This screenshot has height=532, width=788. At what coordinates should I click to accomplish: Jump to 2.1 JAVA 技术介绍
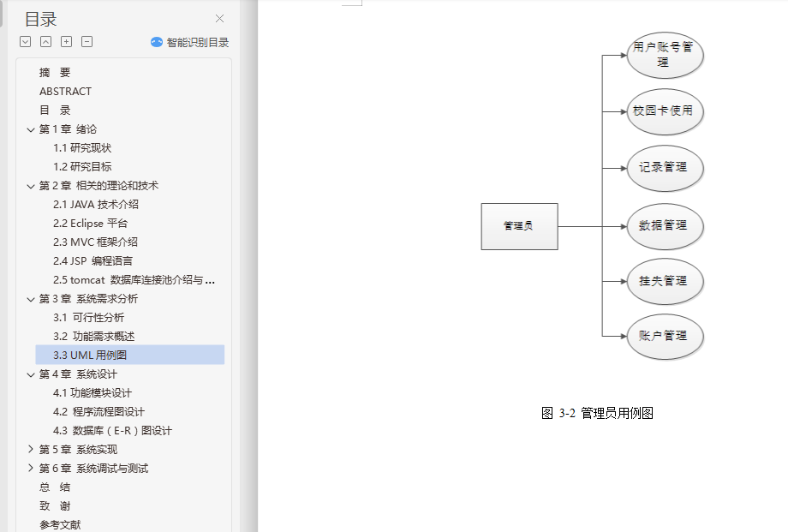(x=95, y=204)
